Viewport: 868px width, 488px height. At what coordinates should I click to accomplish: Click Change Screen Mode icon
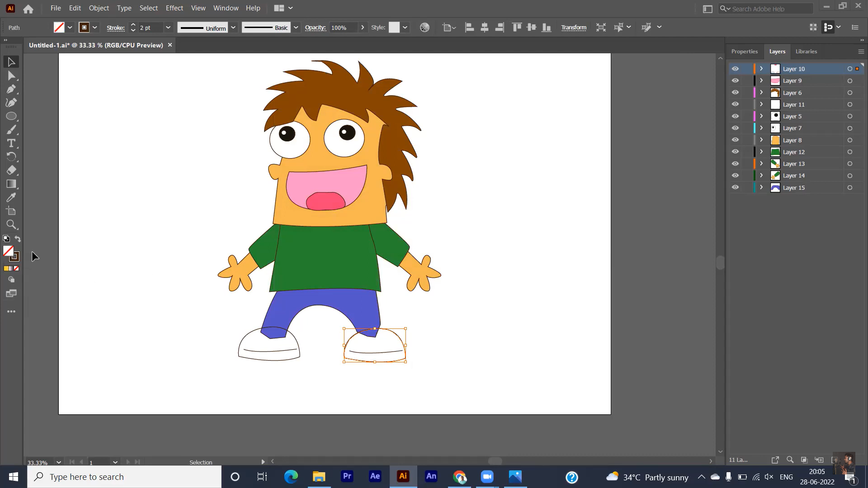pos(11,294)
